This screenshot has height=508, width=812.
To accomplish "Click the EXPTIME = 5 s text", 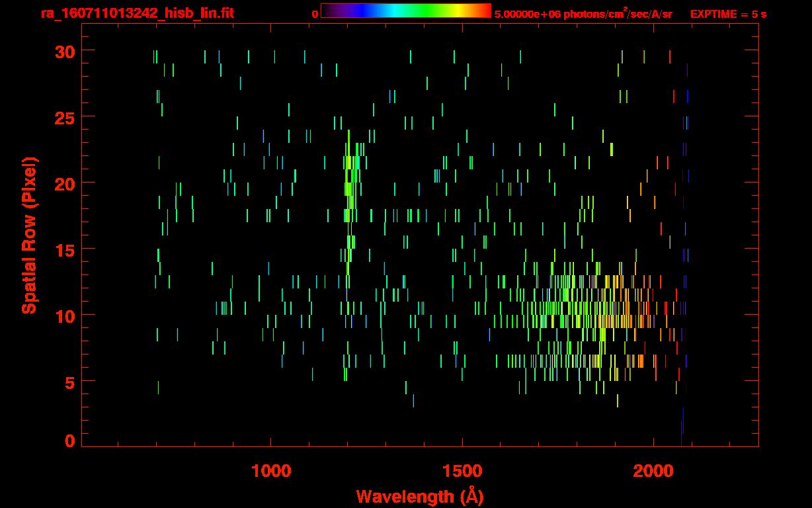I will pyautogui.click(x=728, y=14).
